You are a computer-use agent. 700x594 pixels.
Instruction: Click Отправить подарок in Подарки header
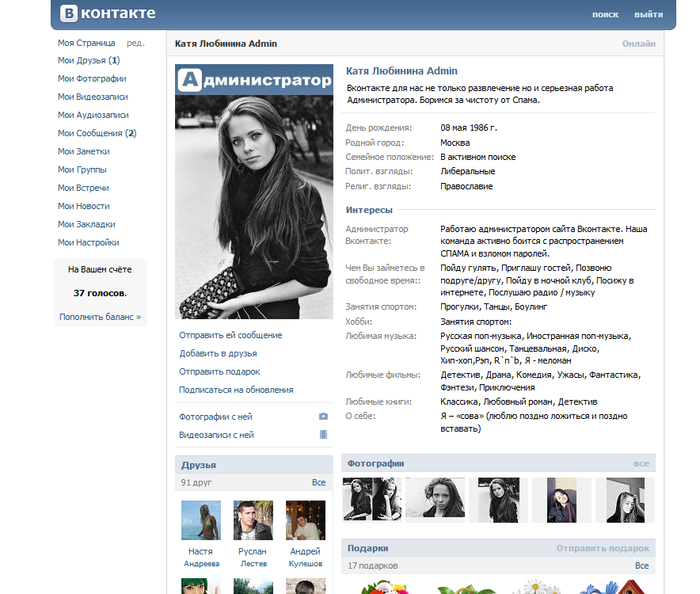pyautogui.click(x=603, y=548)
